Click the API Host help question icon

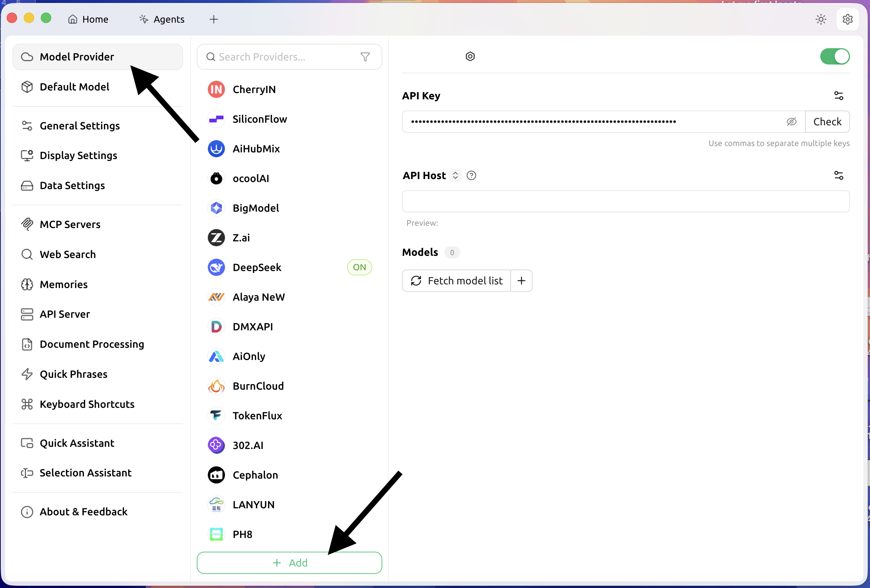click(471, 175)
